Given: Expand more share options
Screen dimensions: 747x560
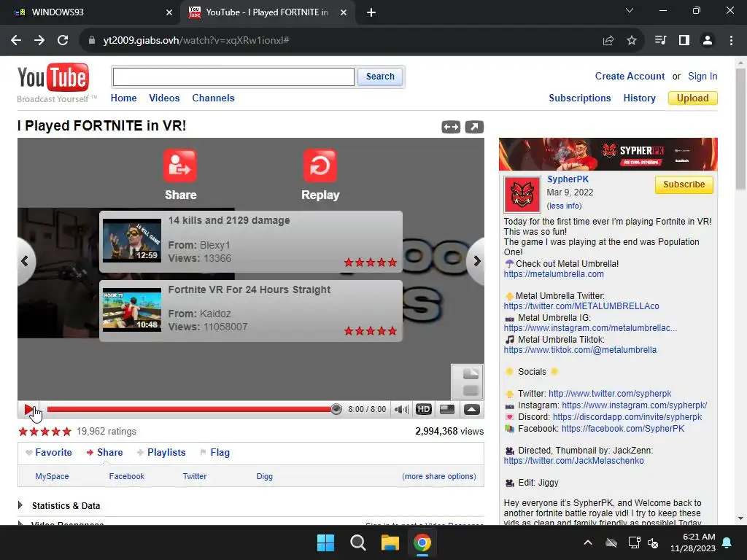Looking at the screenshot, I should click(x=438, y=476).
